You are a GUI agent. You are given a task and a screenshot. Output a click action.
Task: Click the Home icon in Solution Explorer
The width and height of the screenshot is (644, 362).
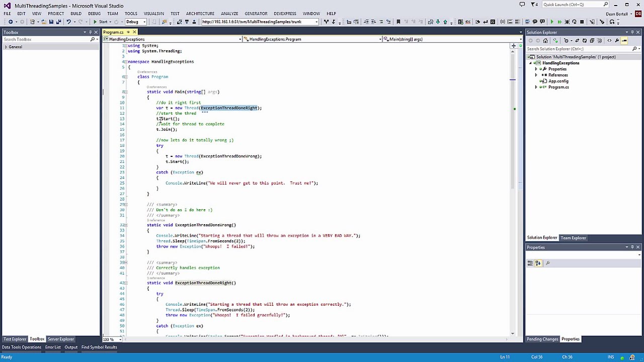click(545, 41)
